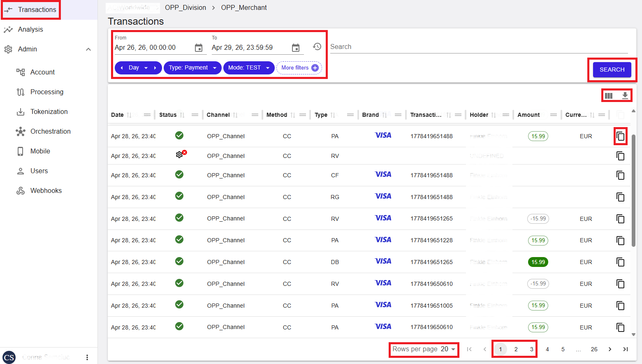Viewport: 642px width, 364px height.
Task: Go to page 2
Action: click(x=516, y=349)
